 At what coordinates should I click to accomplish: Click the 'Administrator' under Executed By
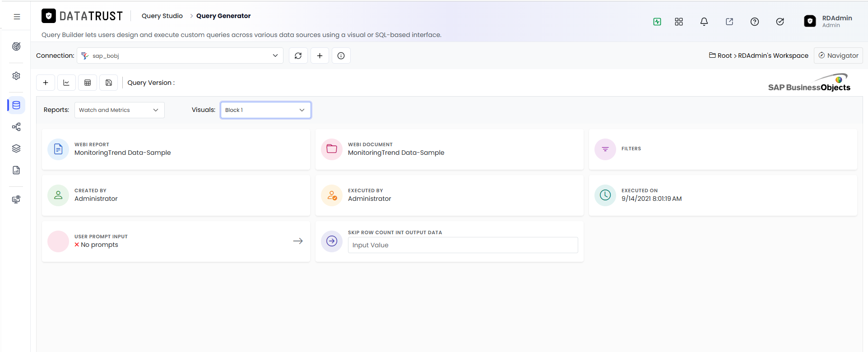[x=369, y=199]
